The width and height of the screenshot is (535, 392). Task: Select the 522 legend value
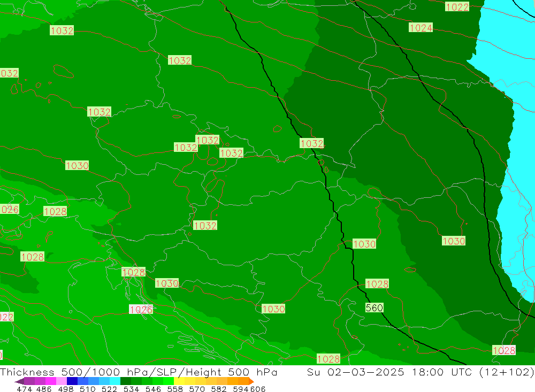point(110,389)
